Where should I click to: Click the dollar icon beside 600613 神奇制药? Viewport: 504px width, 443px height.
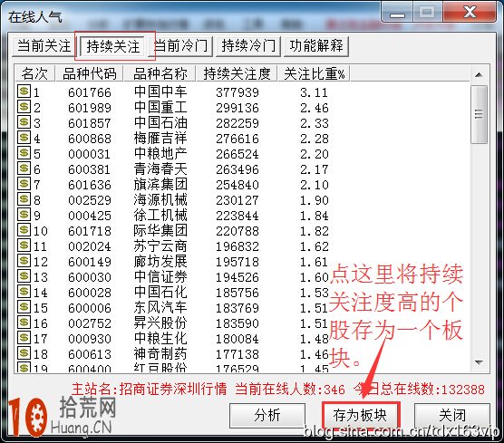coord(24,353)
